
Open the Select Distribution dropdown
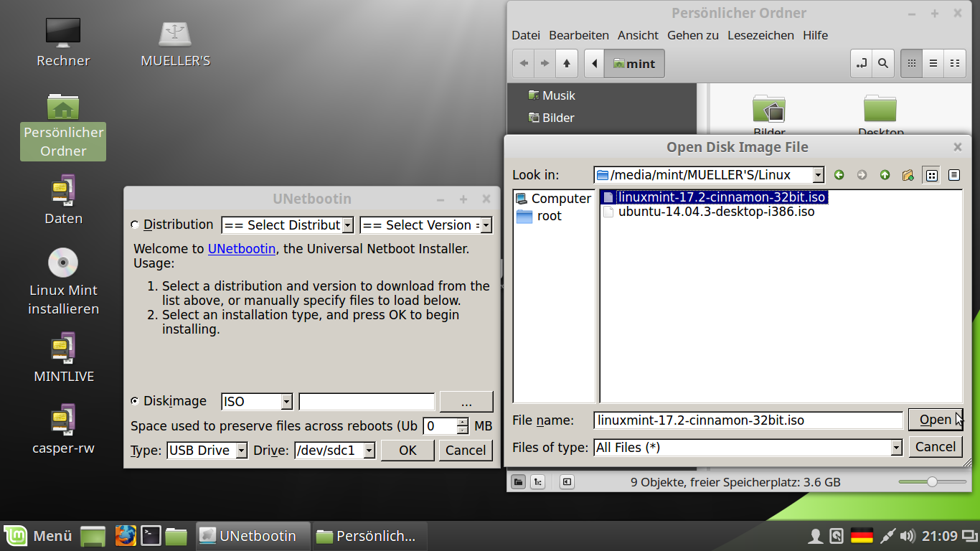[348, 225]
